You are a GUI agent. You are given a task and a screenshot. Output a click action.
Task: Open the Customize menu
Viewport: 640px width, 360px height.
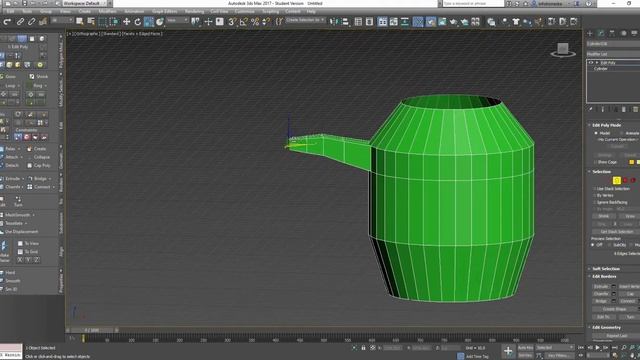244,11
